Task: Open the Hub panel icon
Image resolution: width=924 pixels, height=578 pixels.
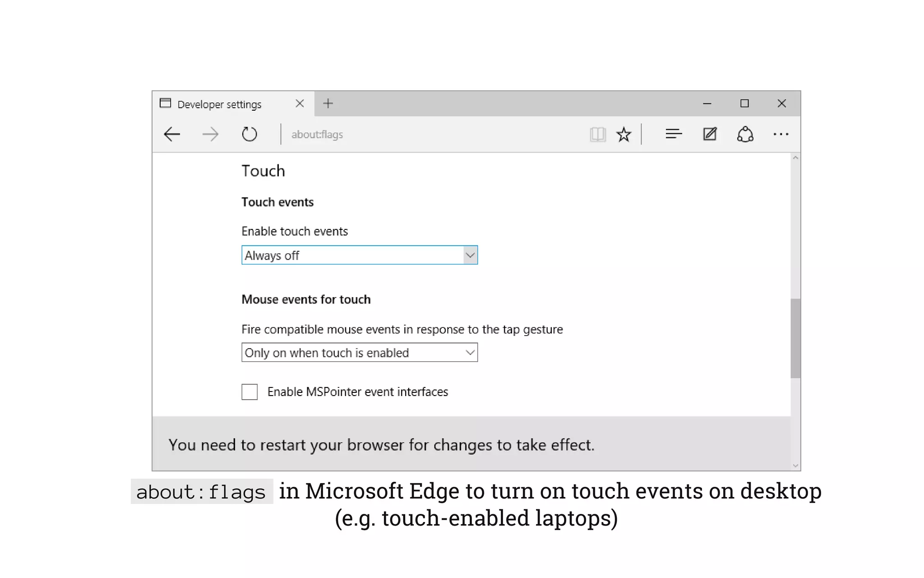Action: pyautogui.click(x=674, y=134)
